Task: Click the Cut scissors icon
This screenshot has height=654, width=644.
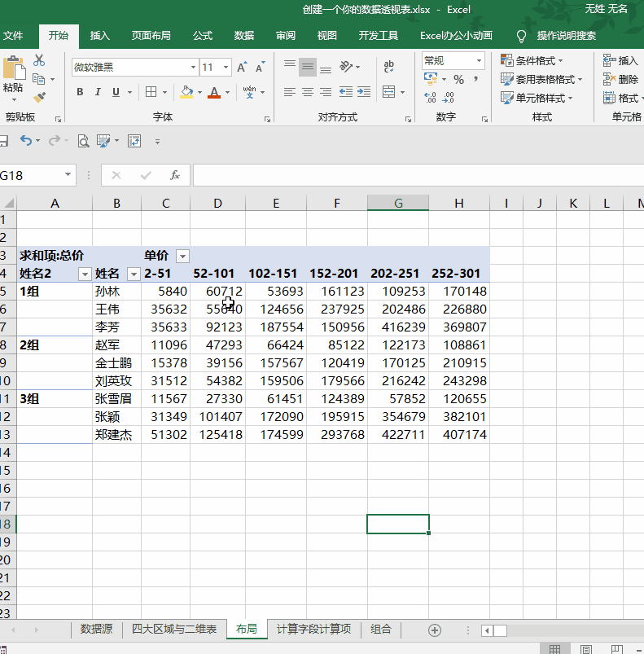Action: coord(39,60)
